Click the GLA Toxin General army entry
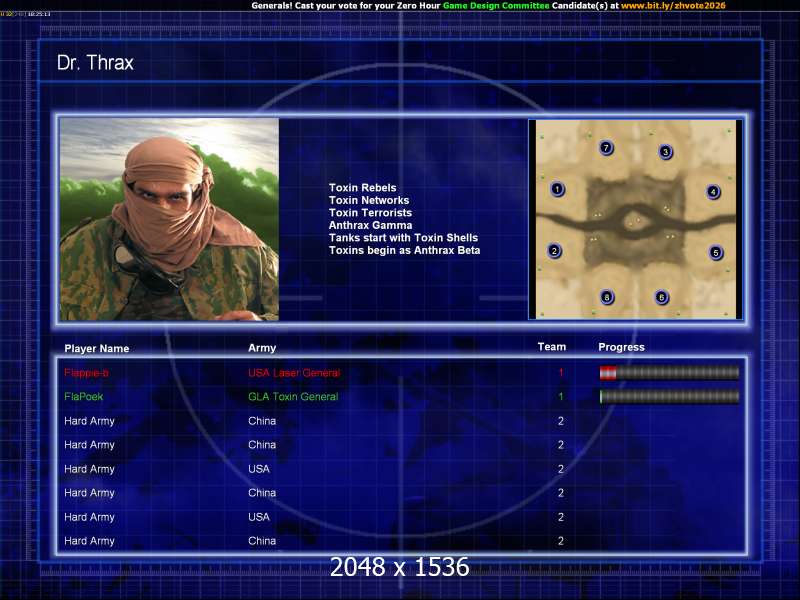Viewport: 800px width, 600px height. [x=293, y=396]
